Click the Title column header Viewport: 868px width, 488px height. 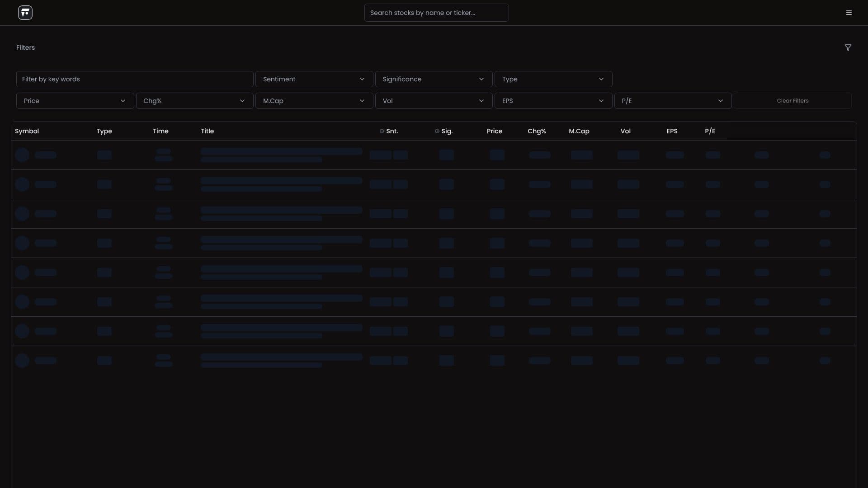point(208,131)
